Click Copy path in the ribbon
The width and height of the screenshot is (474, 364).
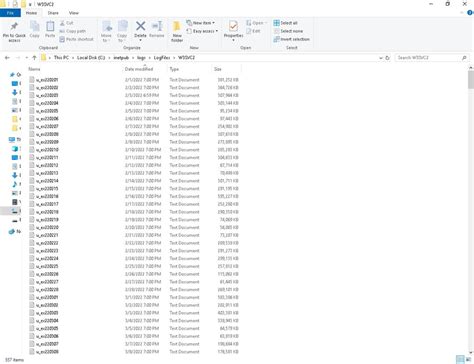[73, 31]
